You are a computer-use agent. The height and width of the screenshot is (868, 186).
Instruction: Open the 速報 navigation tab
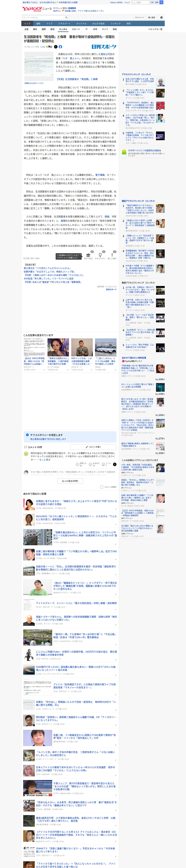tap(38, 24)
